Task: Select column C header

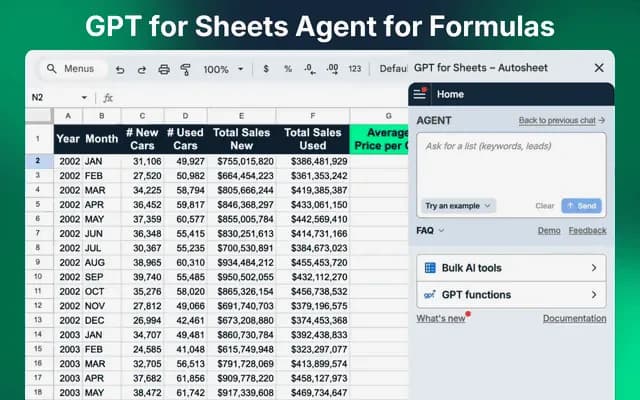Action: click(x=142, y=116)
